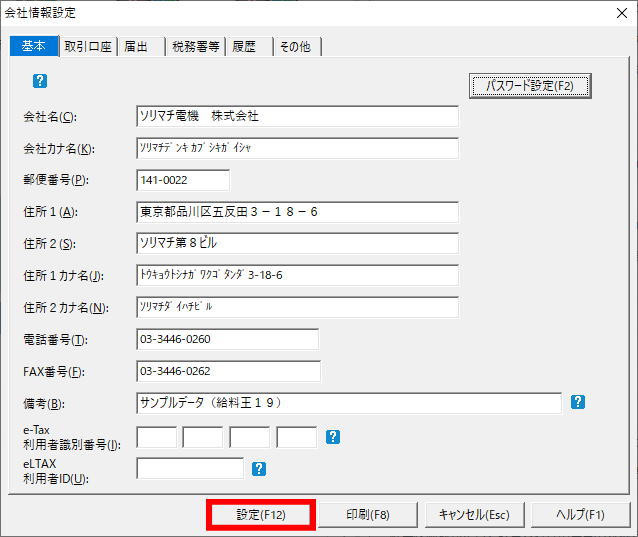Close the 会社情報設定 dialog window
Screen dimensions: 638x537
coord(618,13)
